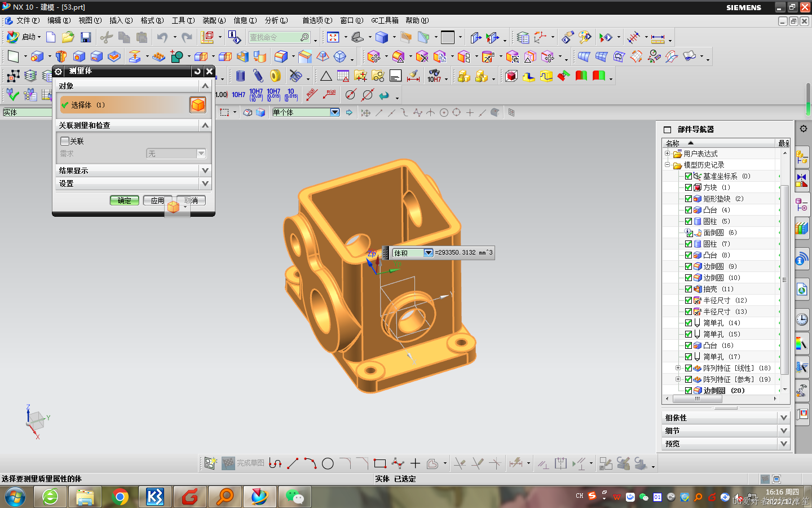Open the 单个体 selection scope dropdown

335,112
